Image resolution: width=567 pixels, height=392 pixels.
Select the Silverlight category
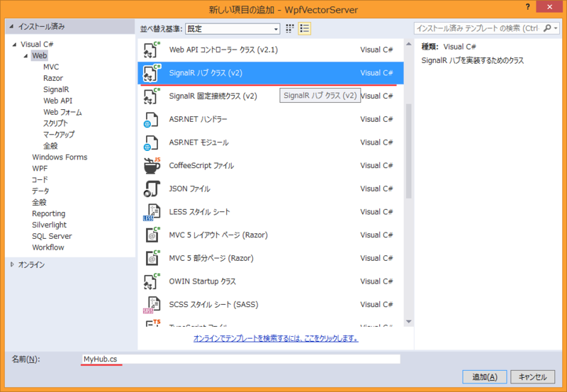point(49,225)
